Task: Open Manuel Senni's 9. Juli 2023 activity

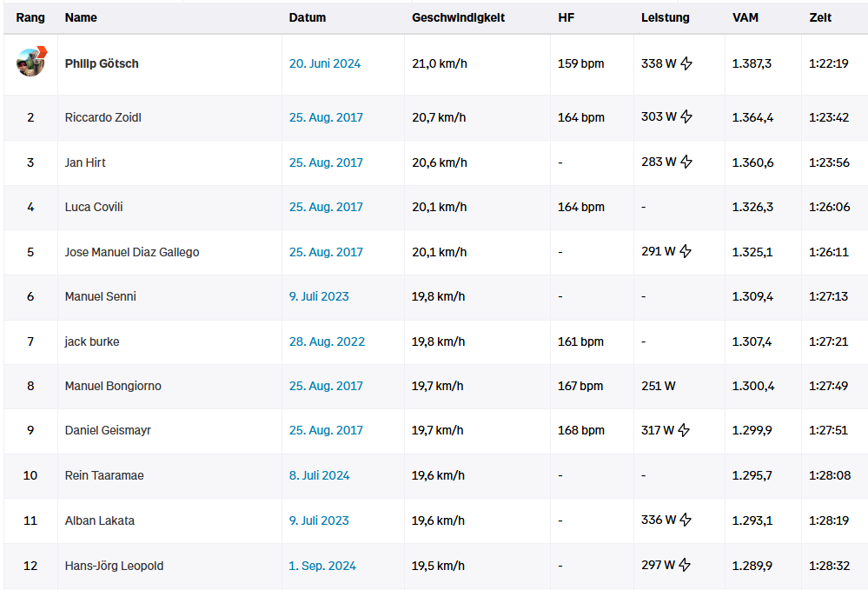Action: pos(319,296)
